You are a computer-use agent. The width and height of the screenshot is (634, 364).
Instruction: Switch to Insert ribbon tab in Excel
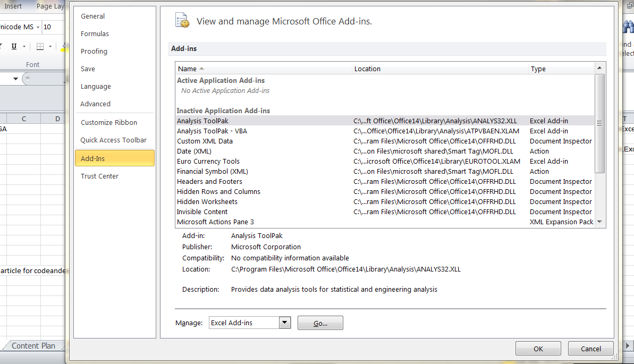point(13,6)
